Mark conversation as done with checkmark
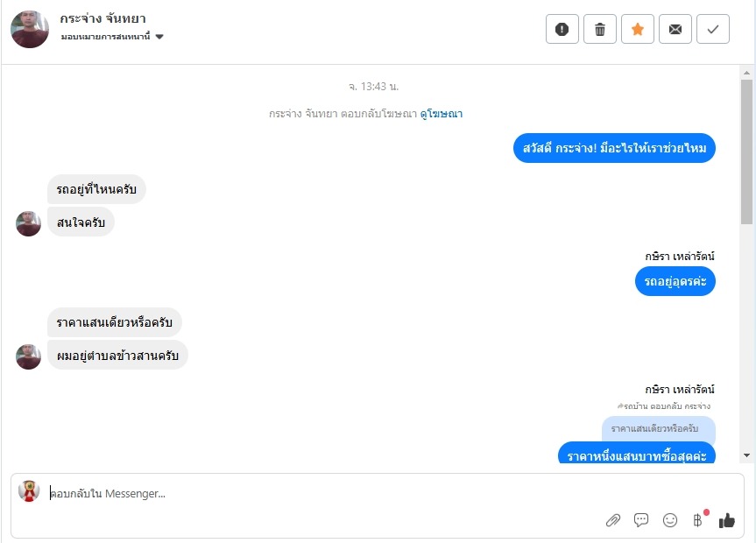Screen dimensions: 756x543 [x=712, y=30]
